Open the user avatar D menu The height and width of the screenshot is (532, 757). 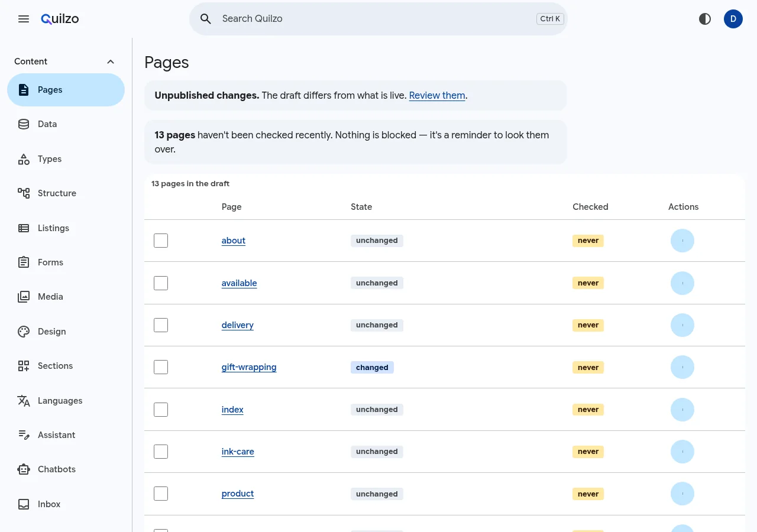[x=733, y=19]
